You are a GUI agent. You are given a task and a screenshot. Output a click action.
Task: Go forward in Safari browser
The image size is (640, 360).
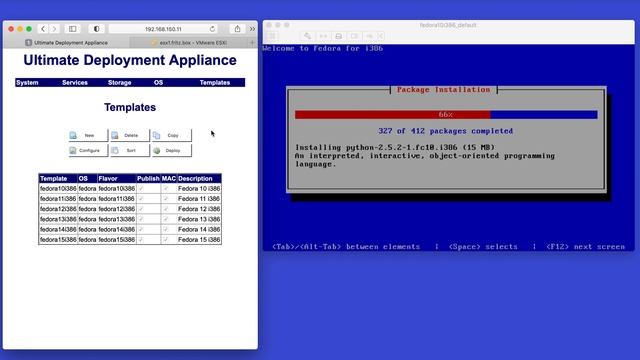tap(54, 29)
